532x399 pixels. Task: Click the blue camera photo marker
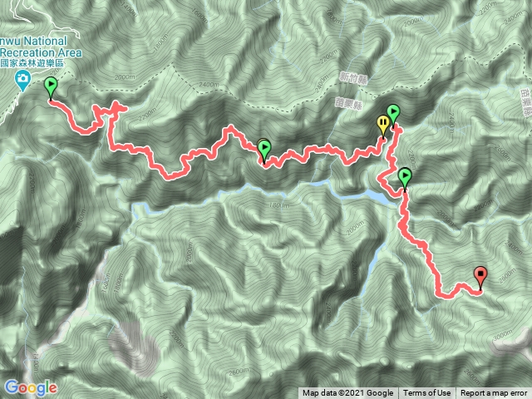[22, 81]
